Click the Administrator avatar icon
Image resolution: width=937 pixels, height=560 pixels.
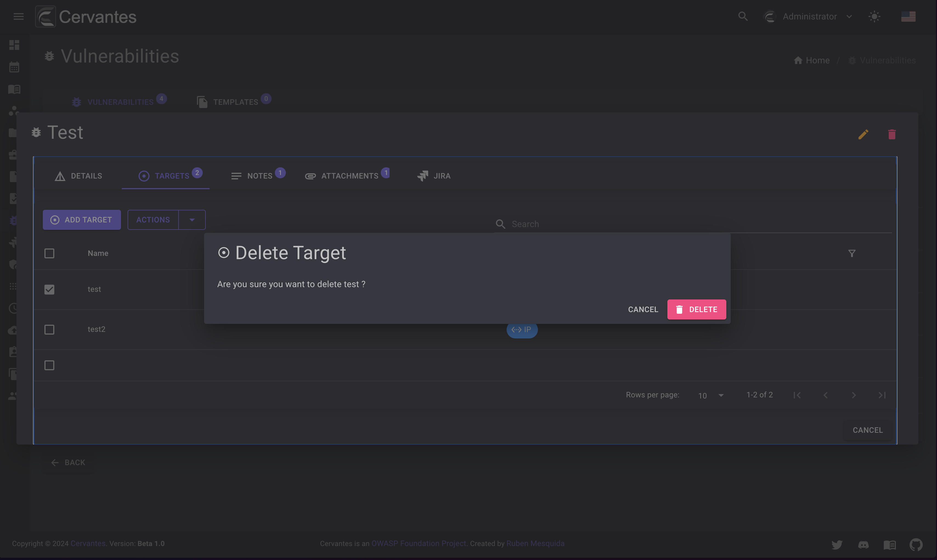(769, 17)
